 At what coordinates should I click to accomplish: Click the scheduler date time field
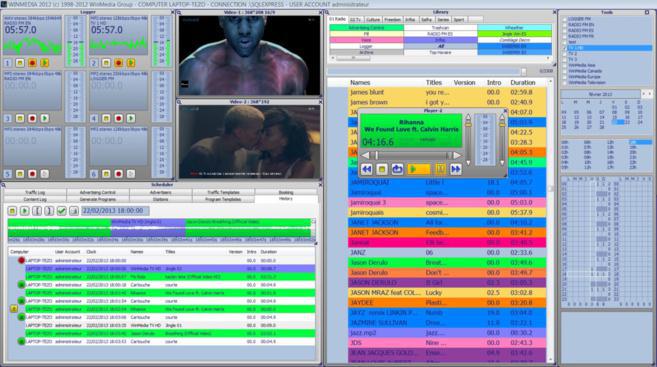point(115,210)
